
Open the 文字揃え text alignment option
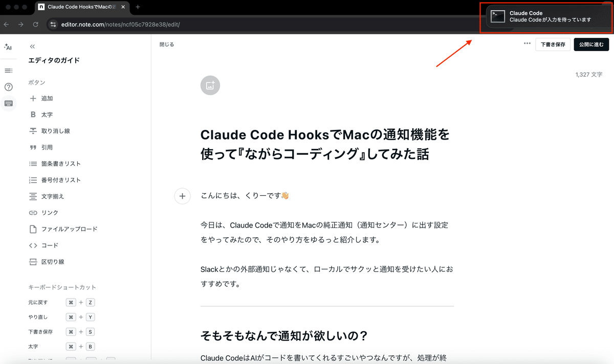(x=33, y=196)
